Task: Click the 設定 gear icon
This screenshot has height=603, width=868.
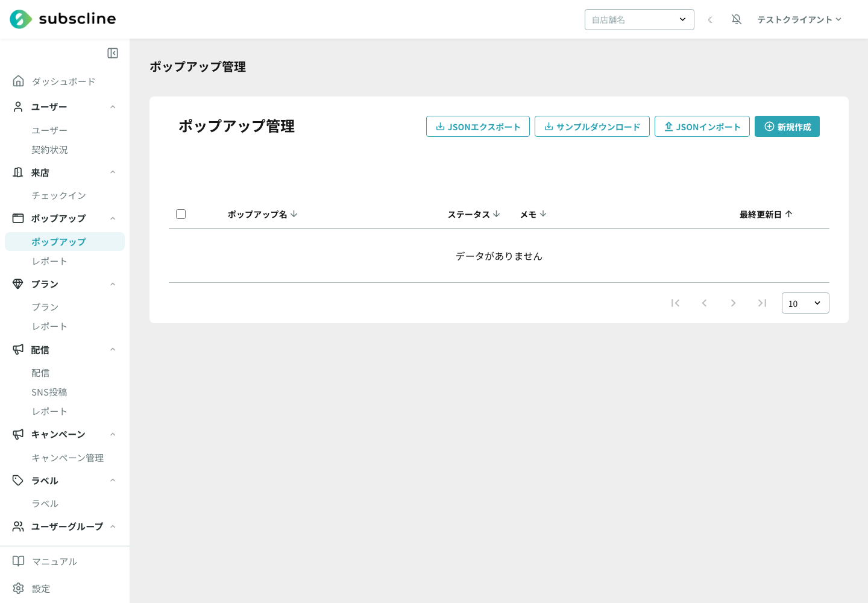Action: [19, 589]
